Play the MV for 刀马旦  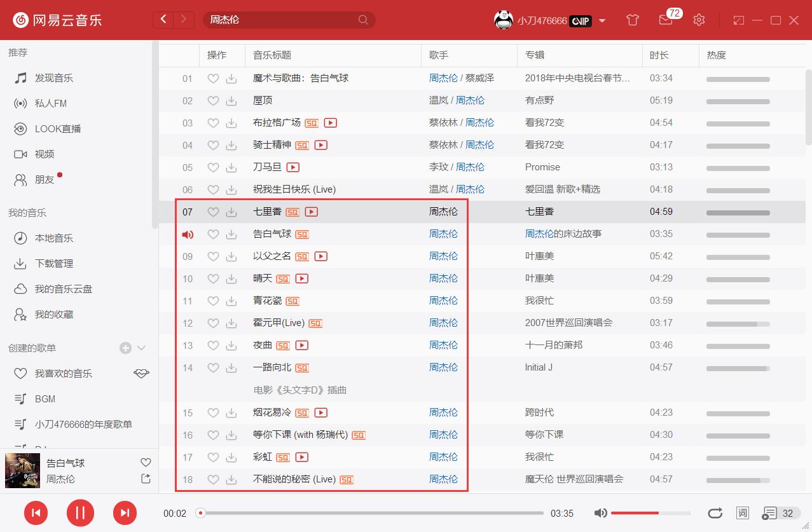click(x=292, y=168)
